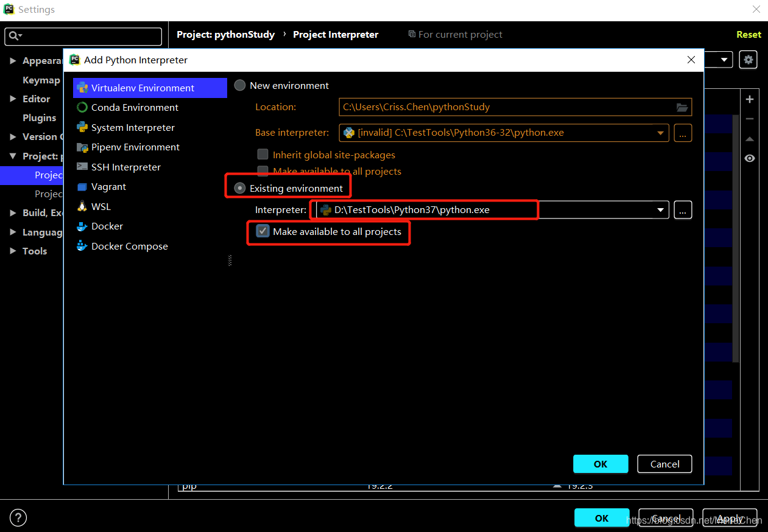
Task: Select Vagrant interpreter type
Action: coord(108,186)
